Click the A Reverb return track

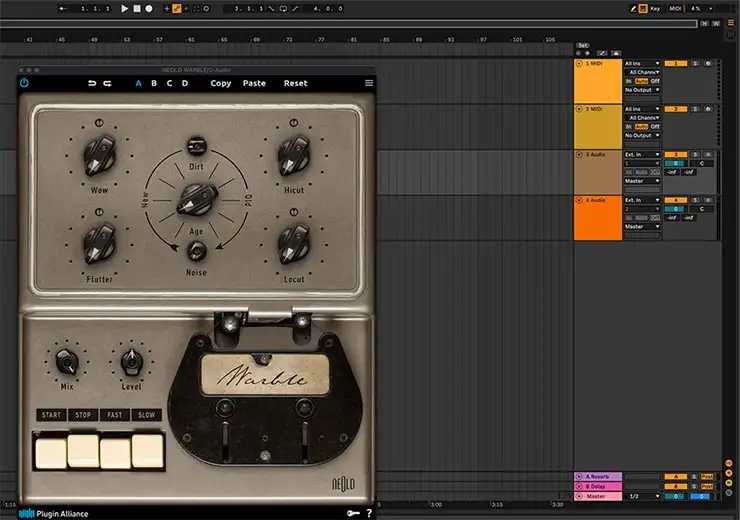pos(598,477)
